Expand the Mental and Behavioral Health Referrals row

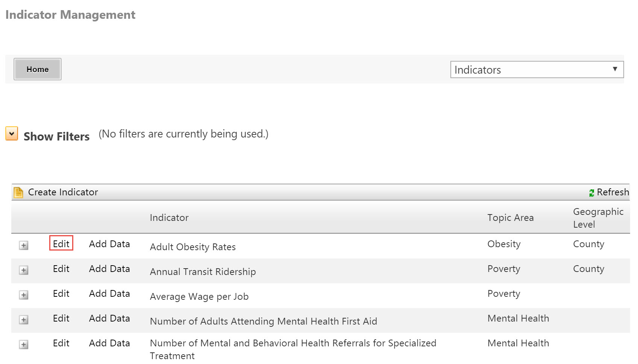[x=24, y=344]
